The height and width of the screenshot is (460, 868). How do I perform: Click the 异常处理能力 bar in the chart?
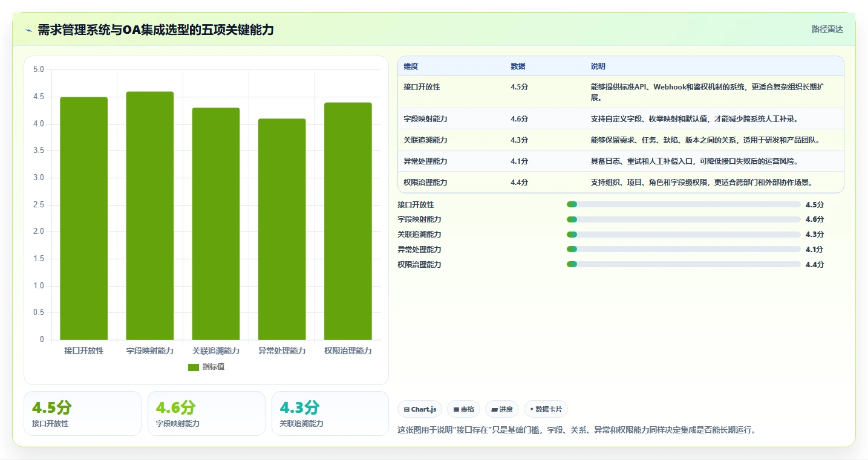tap(282, 229)
